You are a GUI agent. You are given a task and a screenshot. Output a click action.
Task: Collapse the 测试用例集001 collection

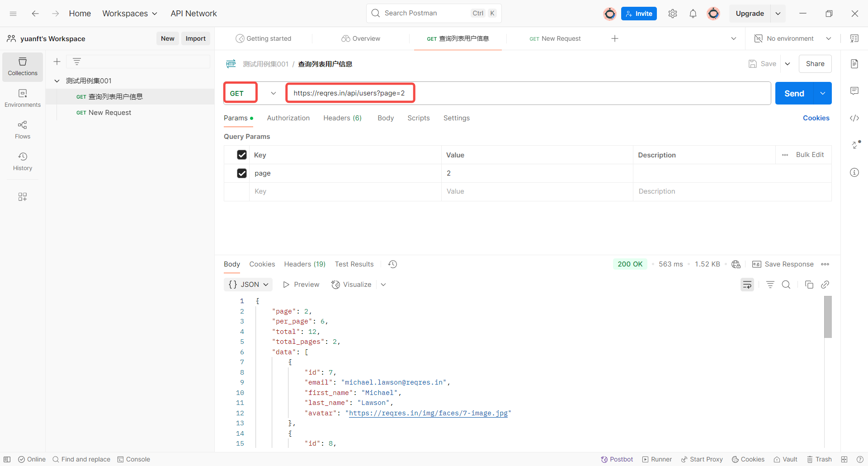(57, 81)
